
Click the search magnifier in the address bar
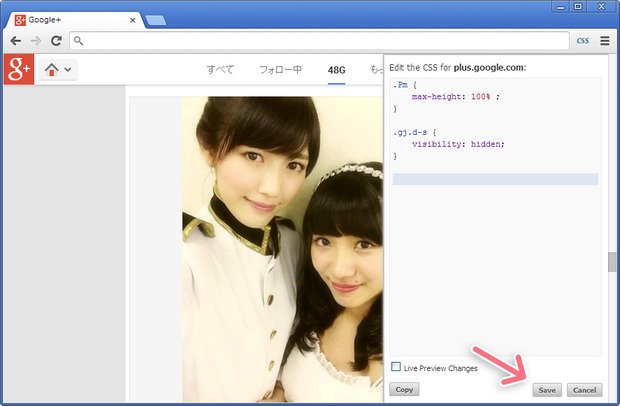coord(79,41)
